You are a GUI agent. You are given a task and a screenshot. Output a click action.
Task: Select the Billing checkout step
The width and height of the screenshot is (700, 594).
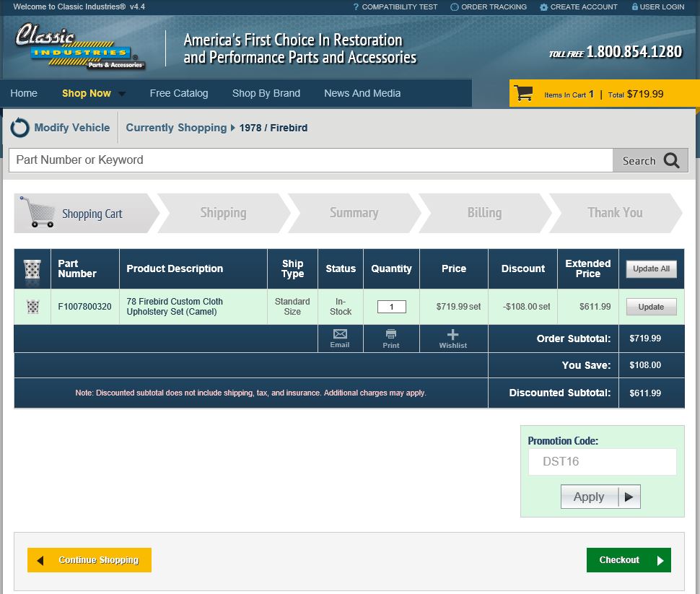click(x=484, y=213)
